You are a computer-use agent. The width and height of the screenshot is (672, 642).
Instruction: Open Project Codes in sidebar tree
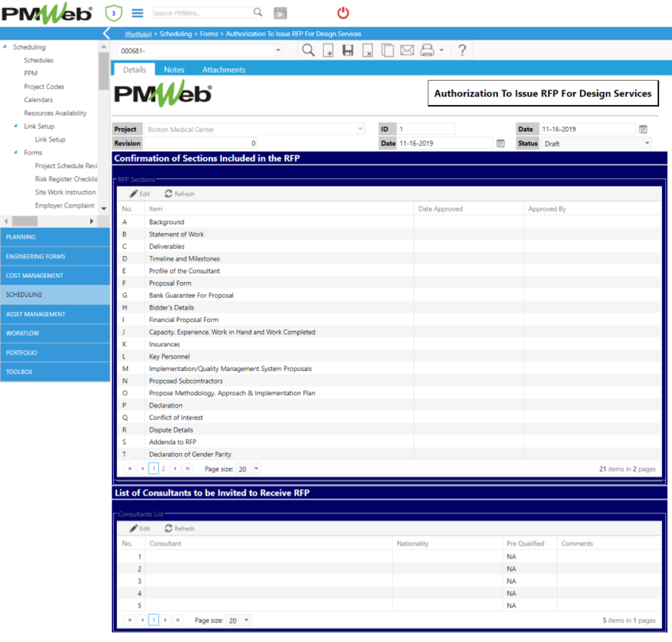(44, 86)
